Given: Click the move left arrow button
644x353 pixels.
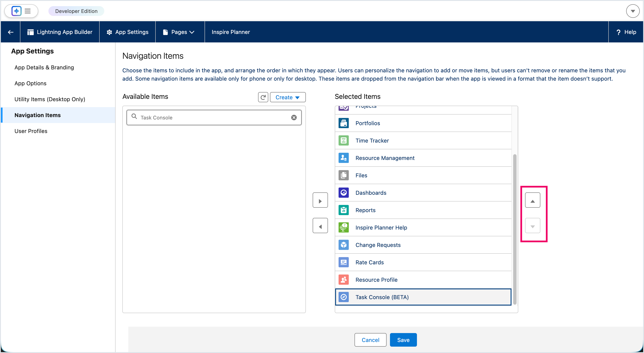Looking at the screenshot, I should [320, 226].
